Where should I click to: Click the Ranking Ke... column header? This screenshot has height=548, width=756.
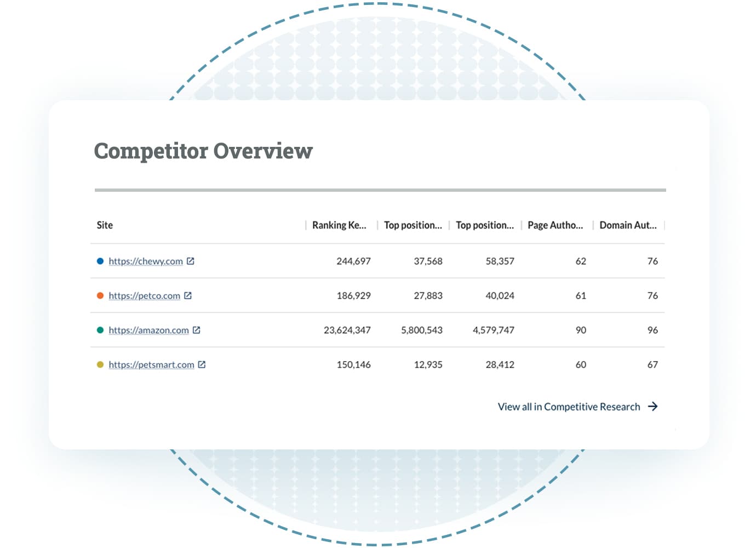tap(339, 225)
